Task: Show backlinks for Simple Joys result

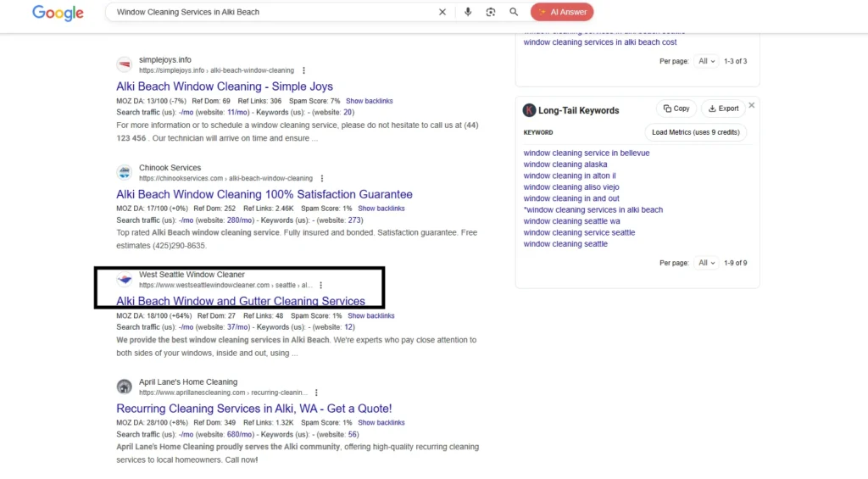Action: (x=370, y=102)
